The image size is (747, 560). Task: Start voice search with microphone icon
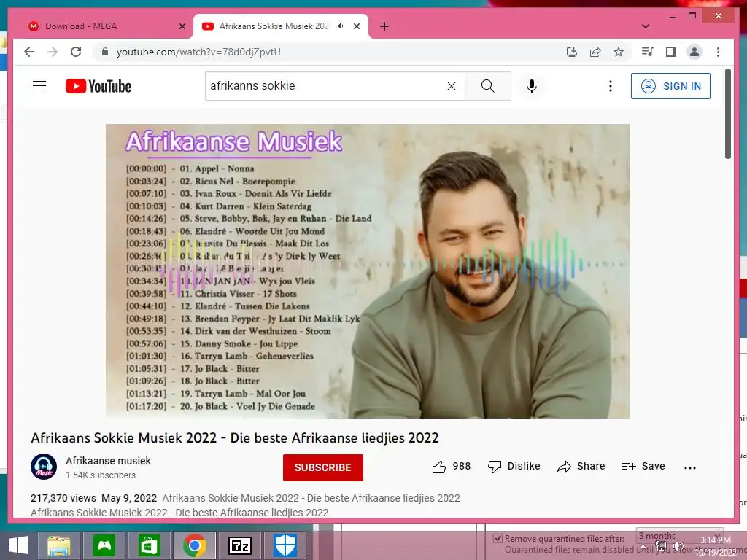pos(532,86)
